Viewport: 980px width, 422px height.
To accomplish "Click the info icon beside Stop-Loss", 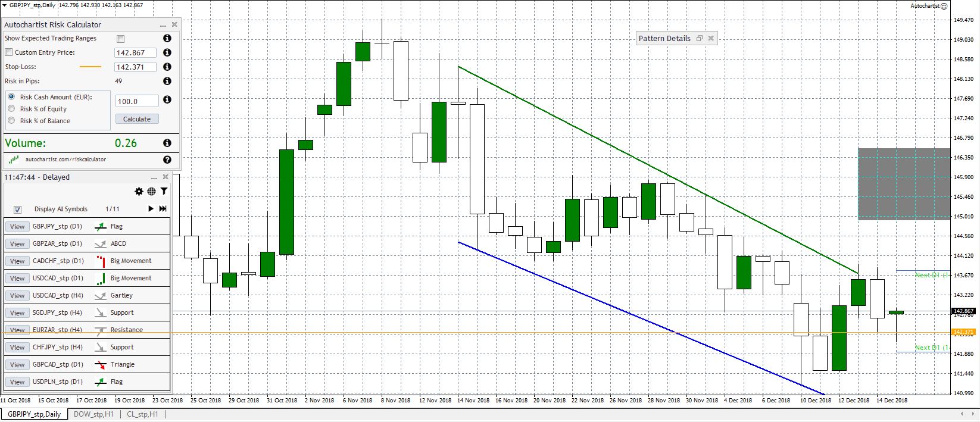I will pyautogui.click(x=167, y=67).
